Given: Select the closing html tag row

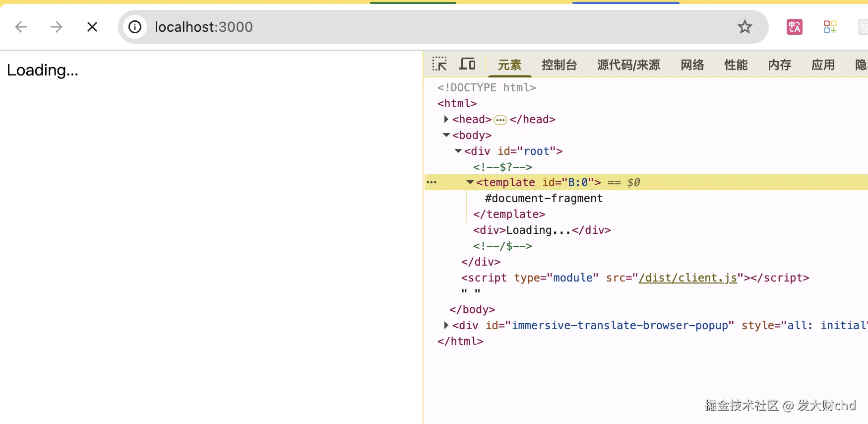Looking at the screenshot, I should [x=460, y=341].
